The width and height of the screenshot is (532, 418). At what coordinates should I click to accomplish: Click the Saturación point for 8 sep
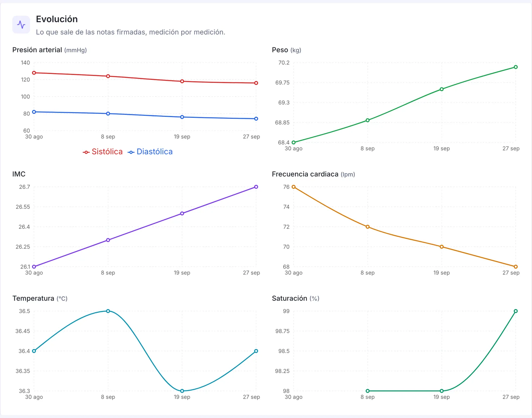[367, 391]
